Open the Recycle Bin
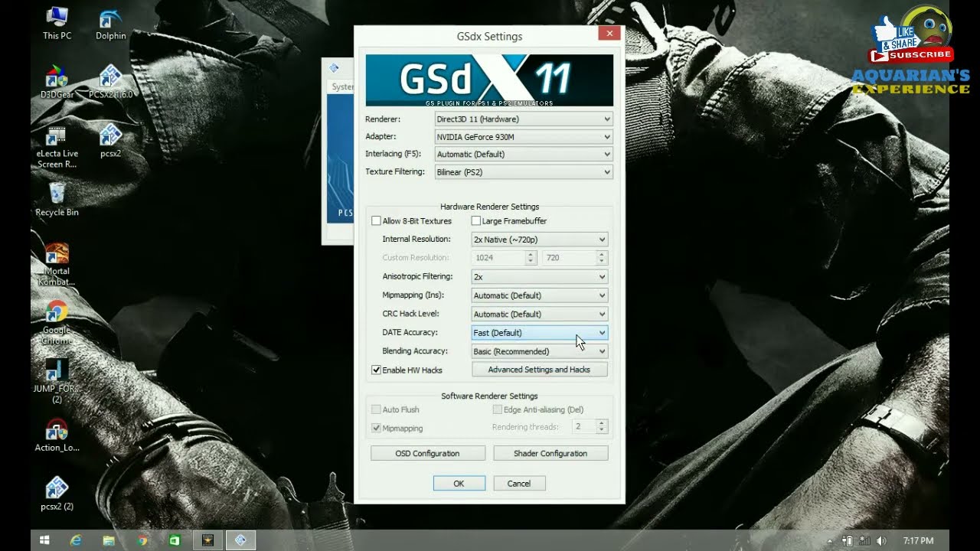This screenshot has width=980, height=551. click(x=57, y=200)
